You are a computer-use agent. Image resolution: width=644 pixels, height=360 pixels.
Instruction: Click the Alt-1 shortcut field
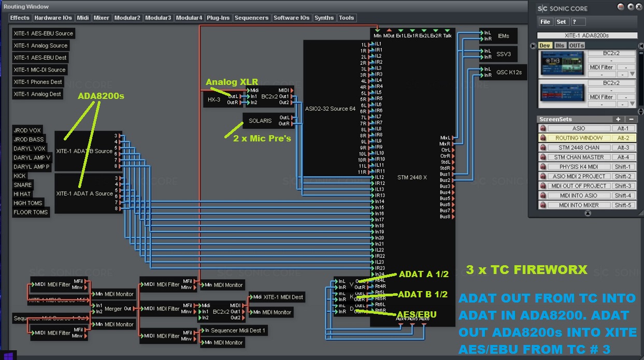[x=623, y=128]
